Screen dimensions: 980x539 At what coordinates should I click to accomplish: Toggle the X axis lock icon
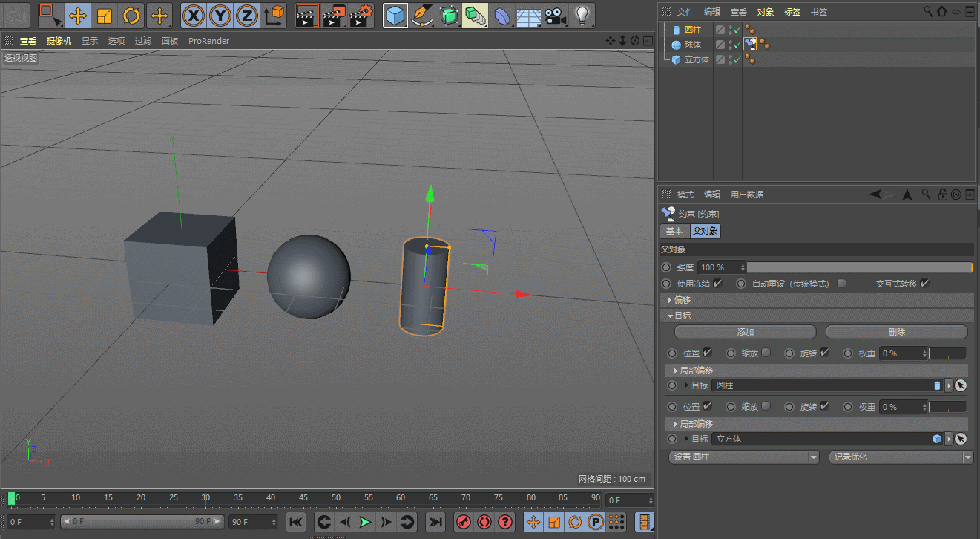[x=193, y=15]
